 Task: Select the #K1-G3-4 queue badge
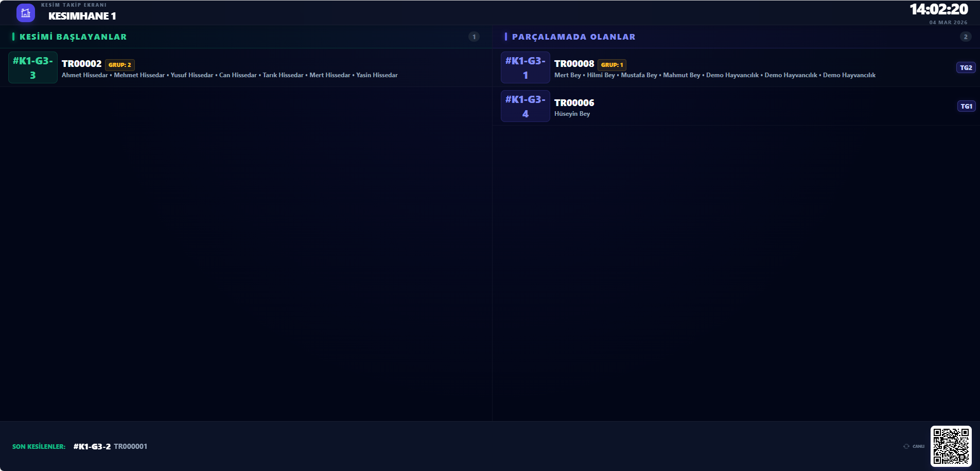pos(525,106)
